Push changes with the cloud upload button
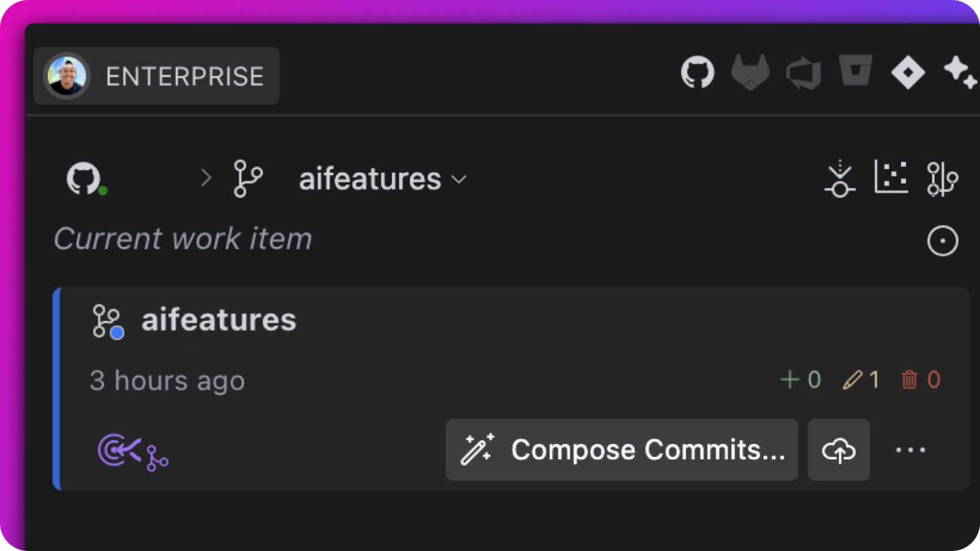Screen dimensions: 980x551 (838, 450)
